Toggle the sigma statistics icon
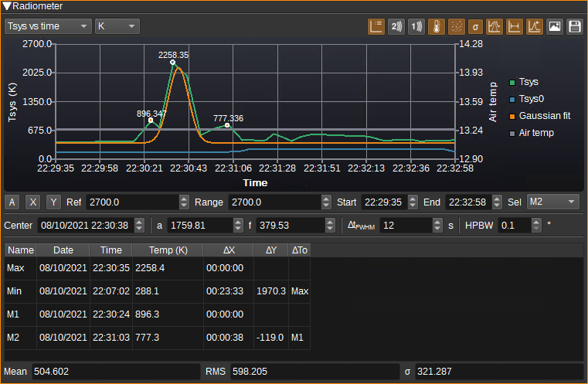The image size is (588, 384). (x=475, y=26)
